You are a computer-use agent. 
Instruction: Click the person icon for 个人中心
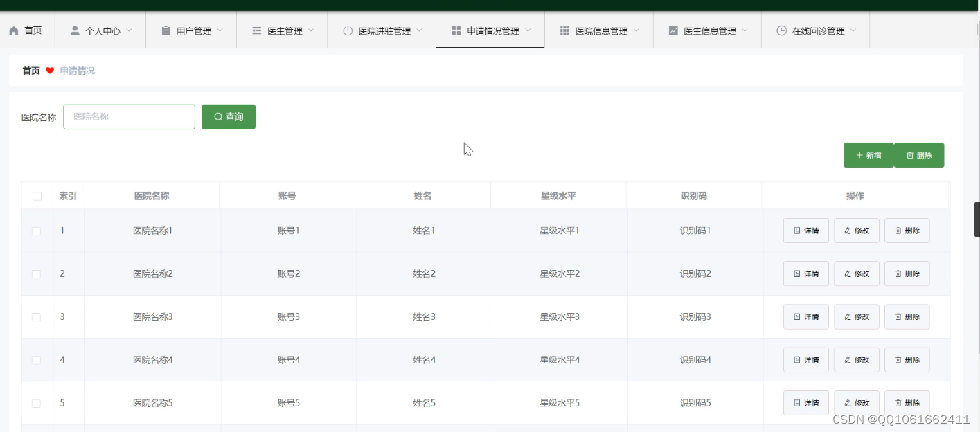point(75,30)
